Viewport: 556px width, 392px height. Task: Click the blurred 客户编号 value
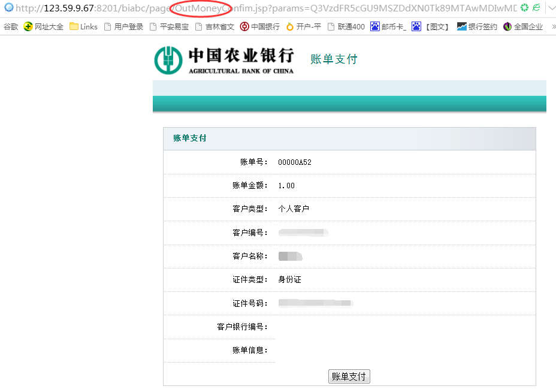pos(304,233)
